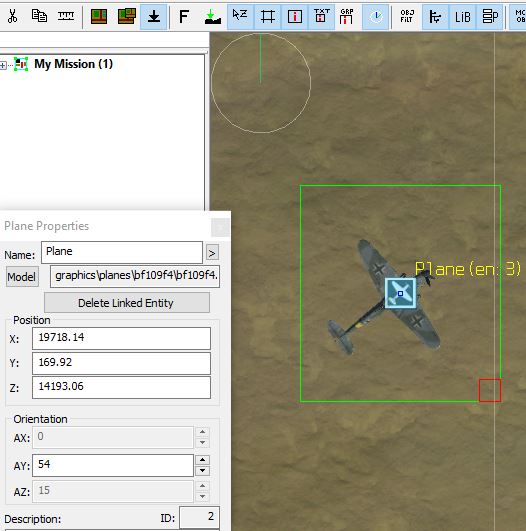Click the AZ stepper down arrow
The width and height of the screenshot is (526, 531).
click(203, 496)
